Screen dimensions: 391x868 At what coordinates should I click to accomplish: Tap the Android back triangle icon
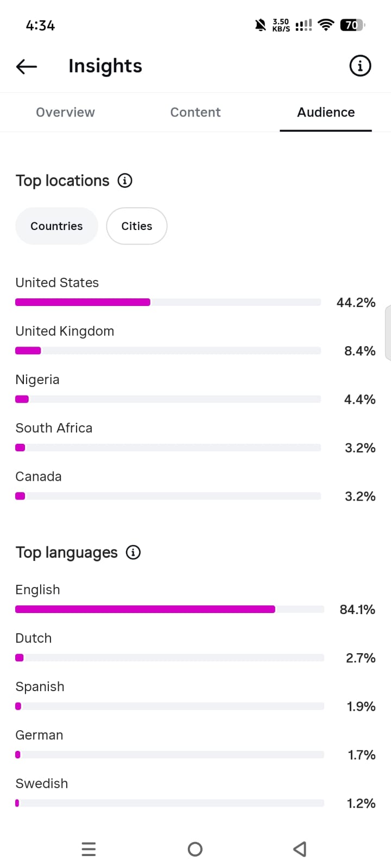pyautogui.click(x=300, y=849)
